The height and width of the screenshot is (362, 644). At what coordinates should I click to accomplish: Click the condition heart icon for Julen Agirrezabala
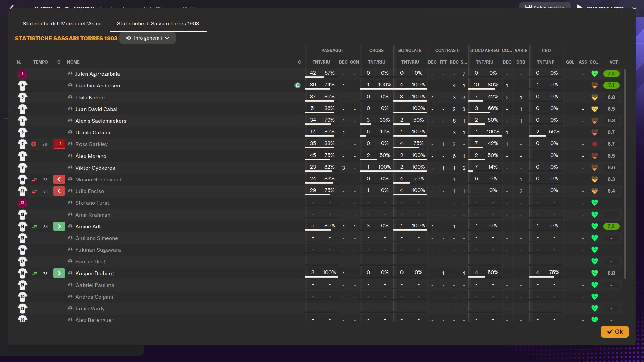click(x=594, y=74)
